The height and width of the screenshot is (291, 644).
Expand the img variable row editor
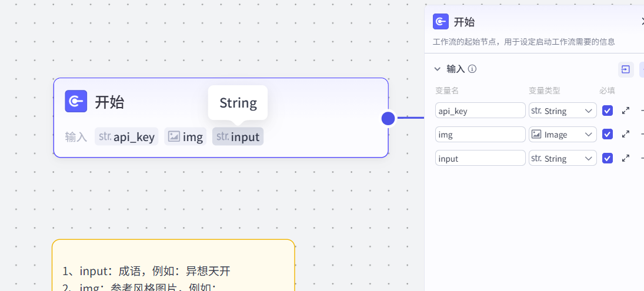coord(626,134)
